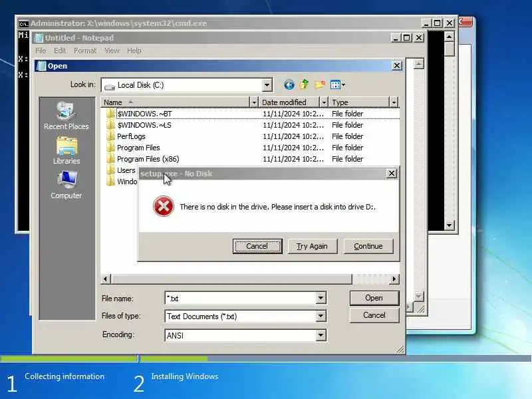Sort by the Date modified column header
Screen dimensions: 532x399
(x=289, y=102)
